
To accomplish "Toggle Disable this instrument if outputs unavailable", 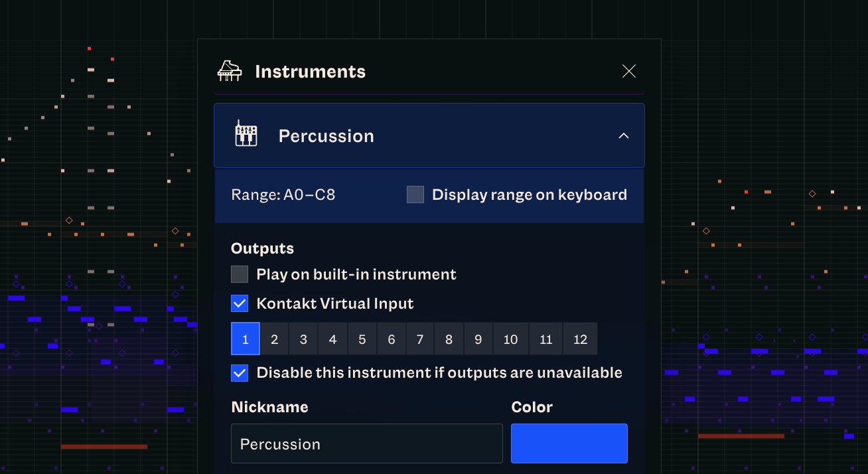I will [x=240, y=372].
